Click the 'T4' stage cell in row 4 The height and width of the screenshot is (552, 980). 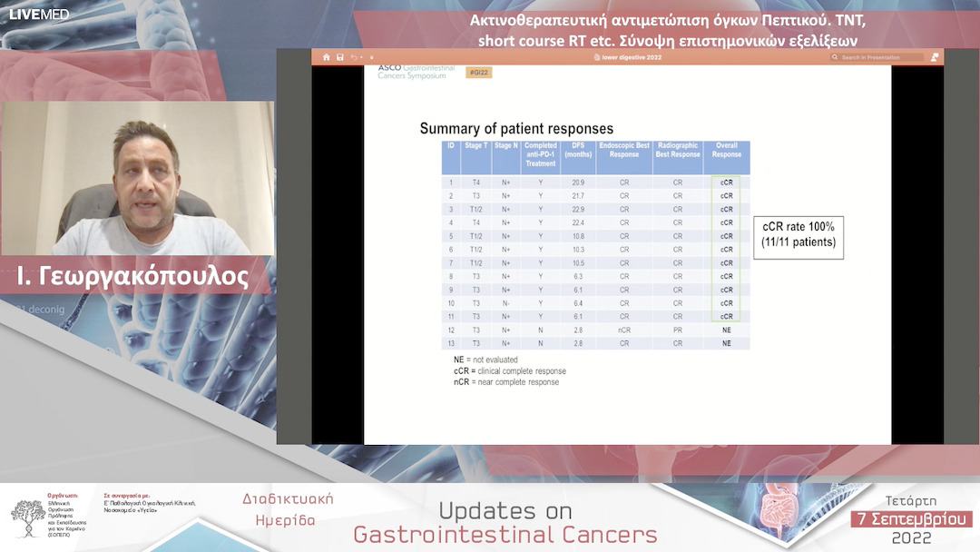pyautogui.click(x=476, y=222)
